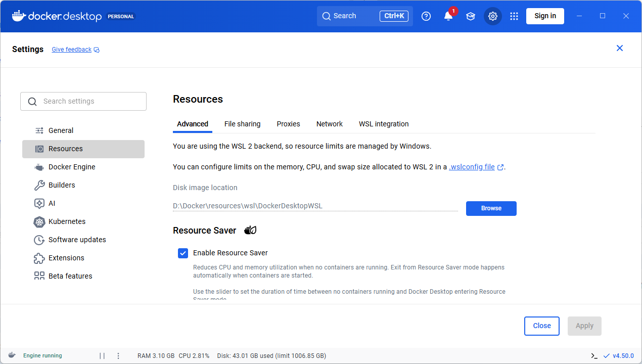Image resolution: width=642 pixels, height=364 pixels.
Task: Click the feedback icon beside Give feedback
Action: click(97, 50)
